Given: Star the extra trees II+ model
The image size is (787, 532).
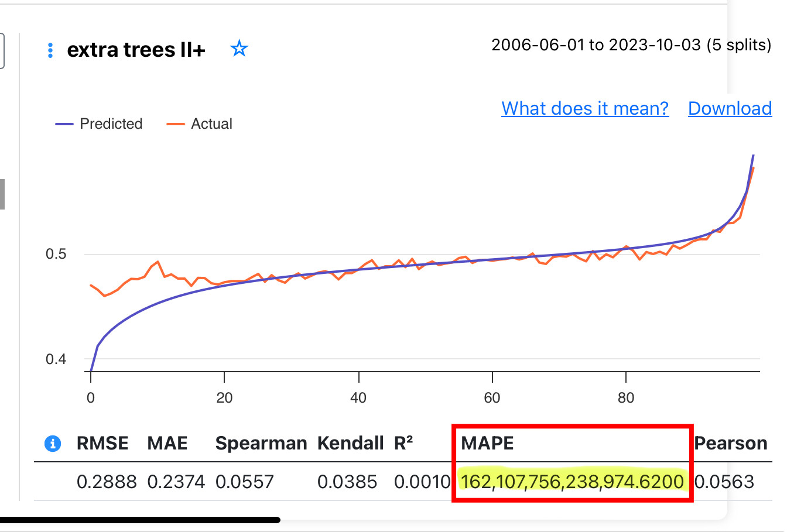Looking at the screenshot, I should pyautogui.click(x=239, y=49).
